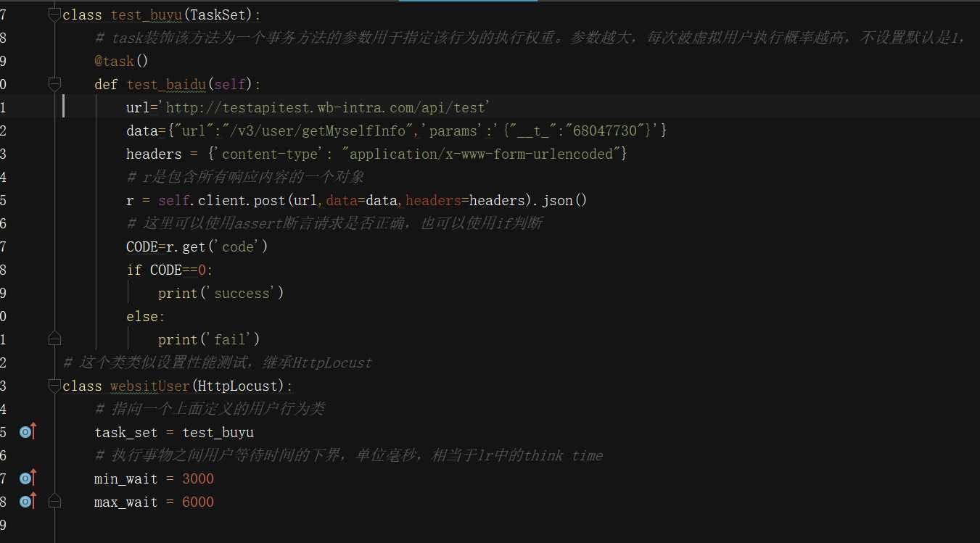Click the comment starting 'task装饰该方法'
The height and width of the screenshot is (543, 980).
tap(532, 38)
